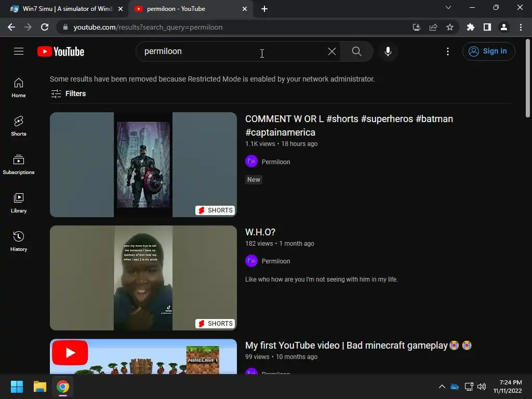532x399 pixels.
Task: Click W.H.O? description text 'Like who how are you'
Action: point(321,279)
